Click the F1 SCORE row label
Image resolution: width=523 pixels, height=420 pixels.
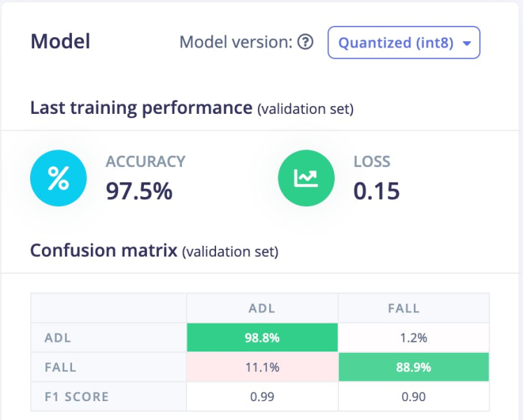coord(75,396)
